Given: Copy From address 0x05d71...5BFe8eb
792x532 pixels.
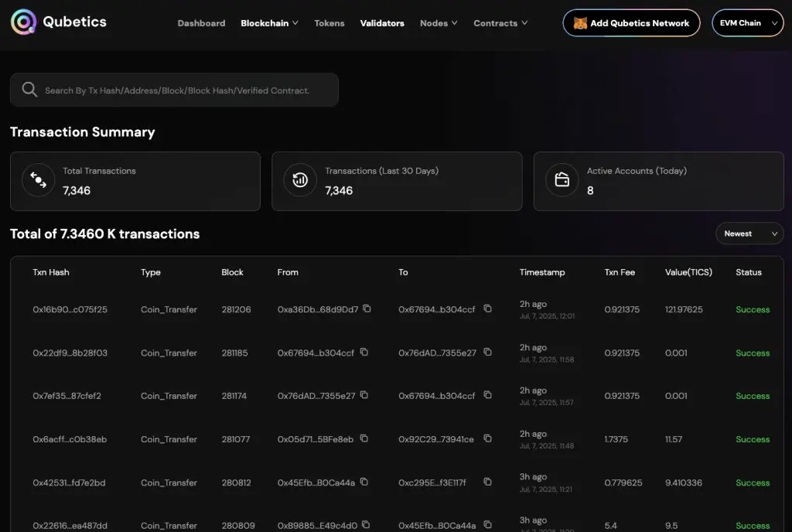Looking at the screenshot, I should [364, 438].
